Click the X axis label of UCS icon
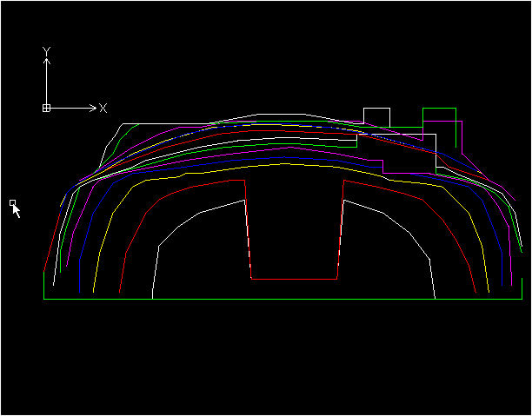This screenshot has height=416, width=532. 103,108
